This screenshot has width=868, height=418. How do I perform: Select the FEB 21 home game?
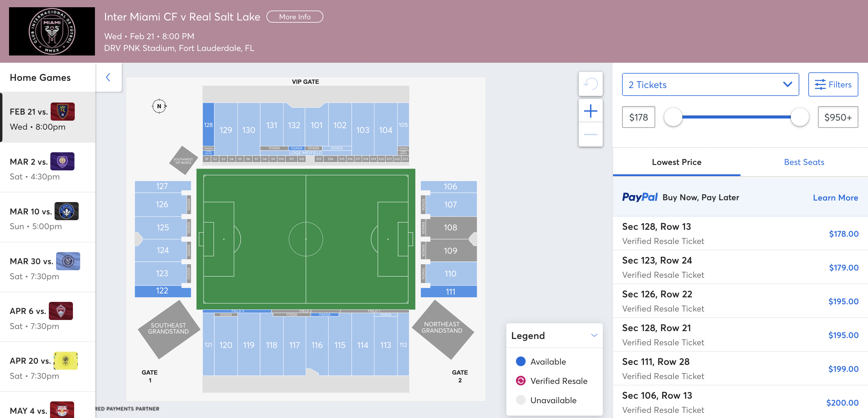click(x=48, y=118)
